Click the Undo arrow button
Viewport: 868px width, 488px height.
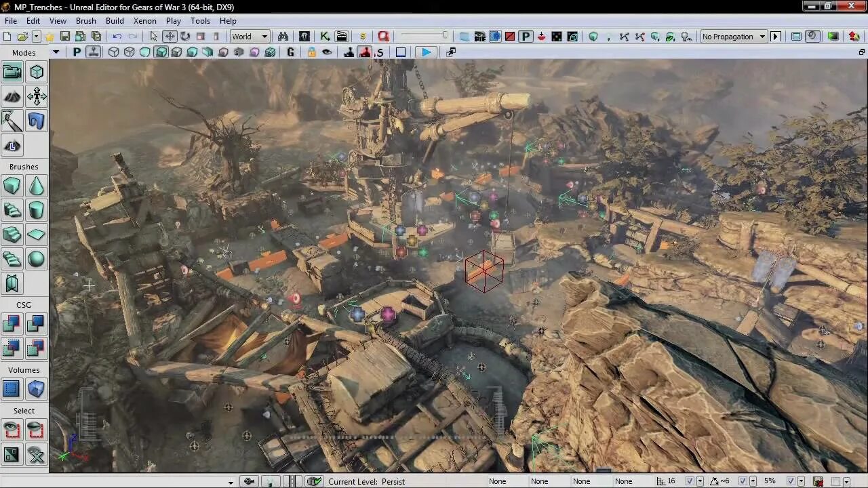[x=117, y=37]
